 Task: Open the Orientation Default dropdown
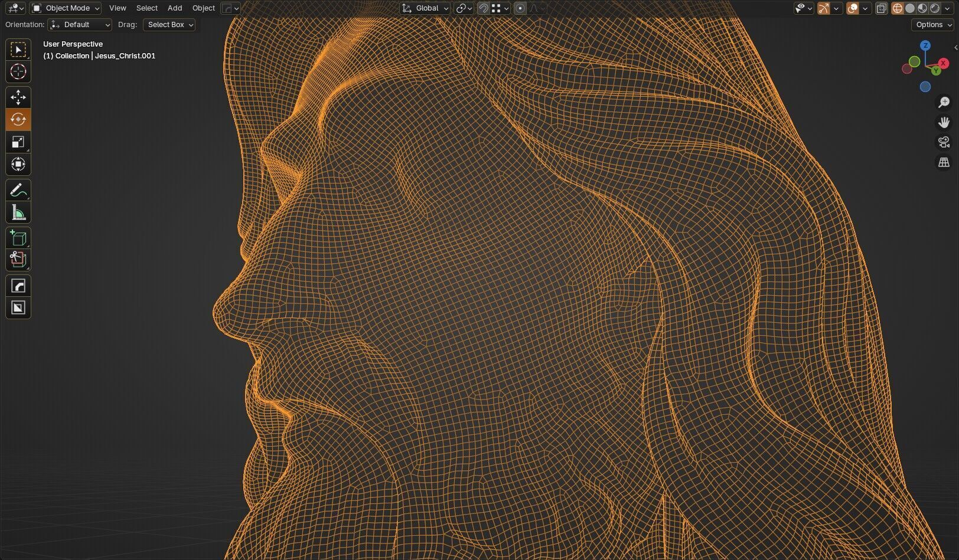point(79,25)
